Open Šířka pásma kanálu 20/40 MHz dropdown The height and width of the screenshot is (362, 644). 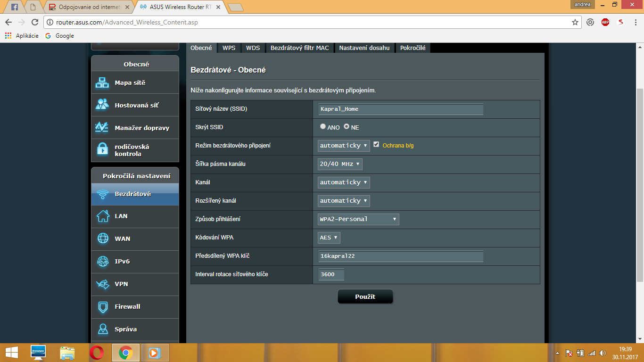pyautogui.click(x=340, y=164)
